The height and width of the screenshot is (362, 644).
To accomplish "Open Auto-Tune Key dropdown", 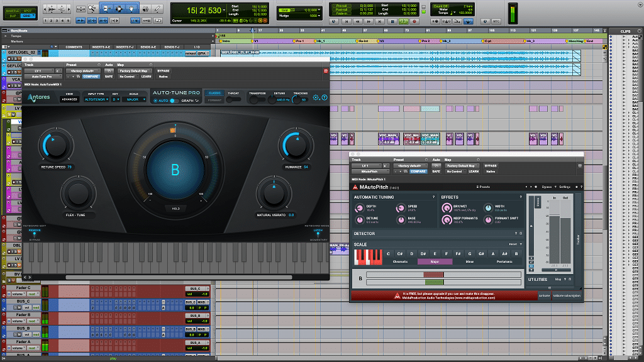I will click(x=116, y=99).
